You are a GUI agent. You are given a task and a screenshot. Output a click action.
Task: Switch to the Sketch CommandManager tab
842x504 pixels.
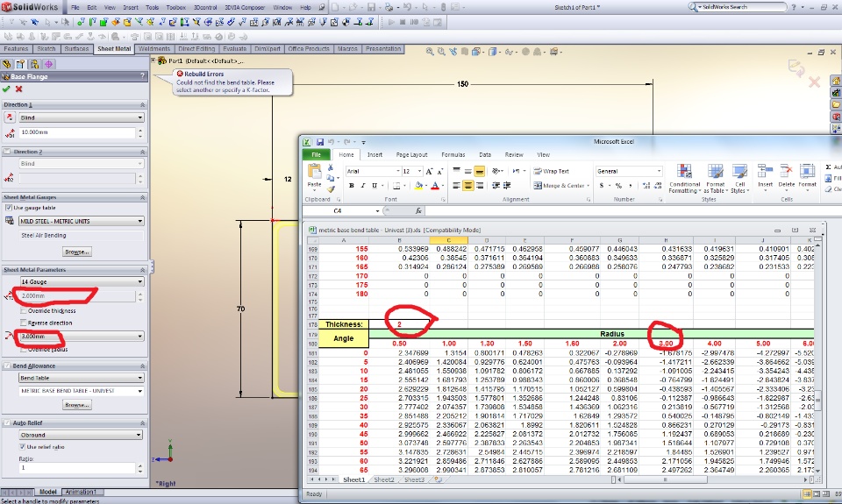tap(46, 49)
